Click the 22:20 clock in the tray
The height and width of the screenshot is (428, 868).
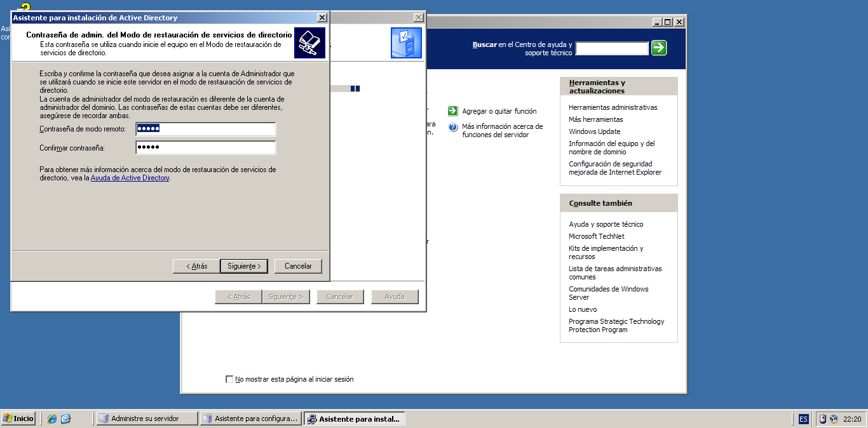point(852,419)
